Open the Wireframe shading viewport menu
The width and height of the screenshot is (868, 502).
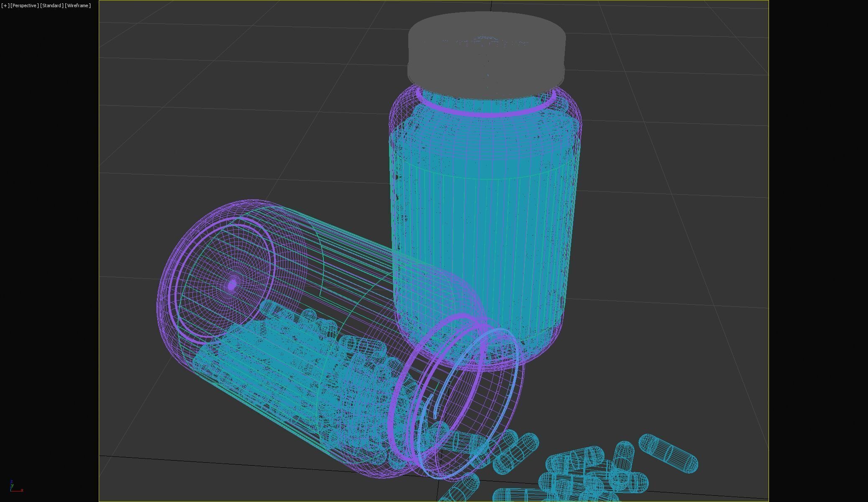(x=78, y=5)
